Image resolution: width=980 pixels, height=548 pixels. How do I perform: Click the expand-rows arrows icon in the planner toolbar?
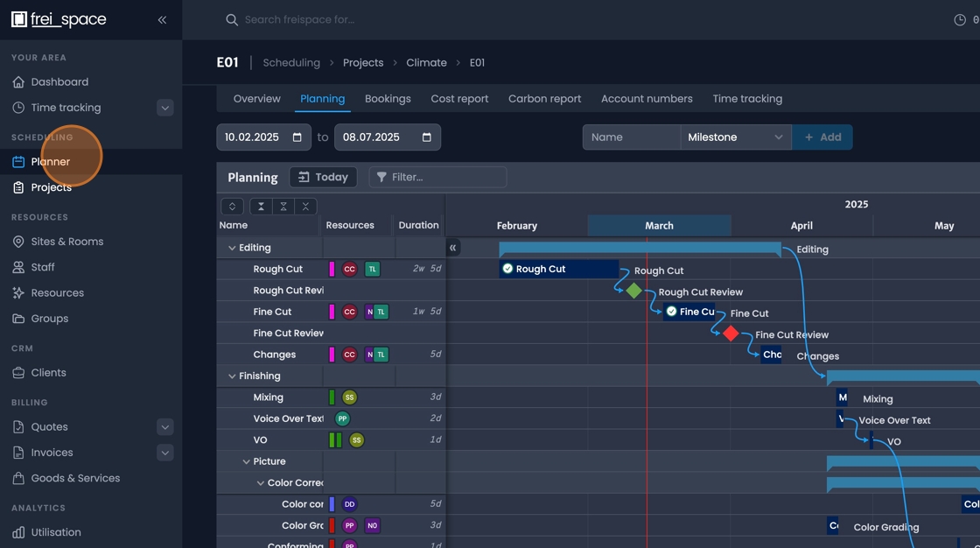click(x=232, y=206)
